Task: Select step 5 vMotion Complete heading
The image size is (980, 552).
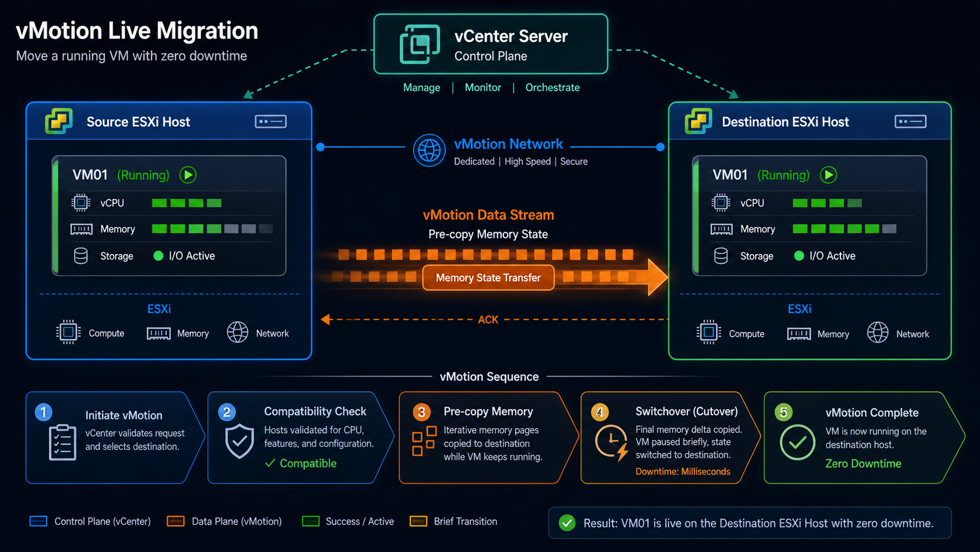Action: tap(872, 412)
